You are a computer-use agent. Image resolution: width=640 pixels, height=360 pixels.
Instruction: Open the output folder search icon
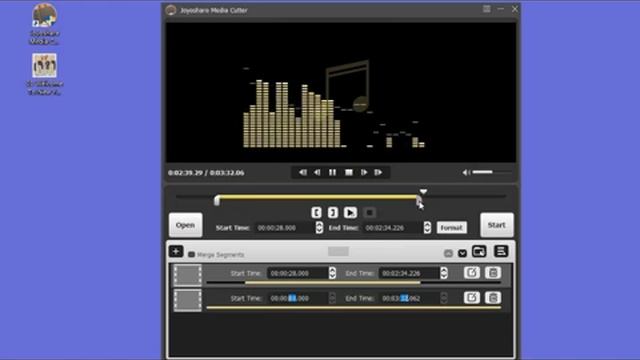tap(479, 251)
